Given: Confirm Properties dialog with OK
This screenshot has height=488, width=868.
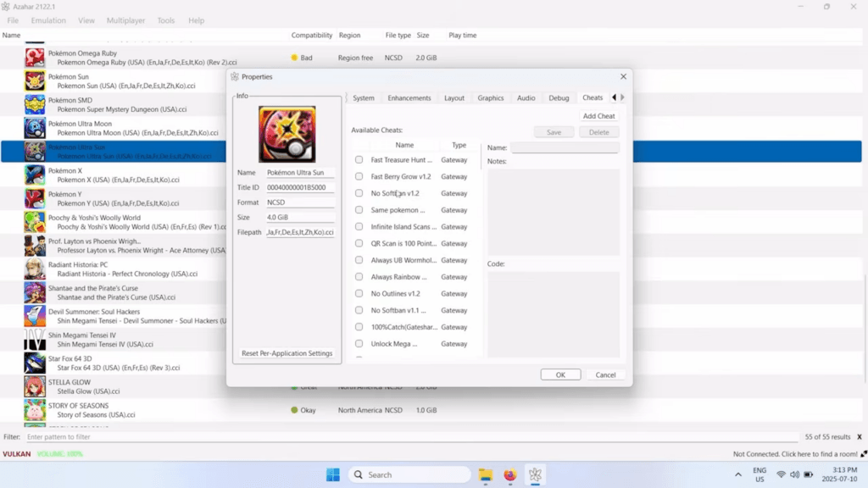Looking at the screenshot, I should [x=560, y=374].
